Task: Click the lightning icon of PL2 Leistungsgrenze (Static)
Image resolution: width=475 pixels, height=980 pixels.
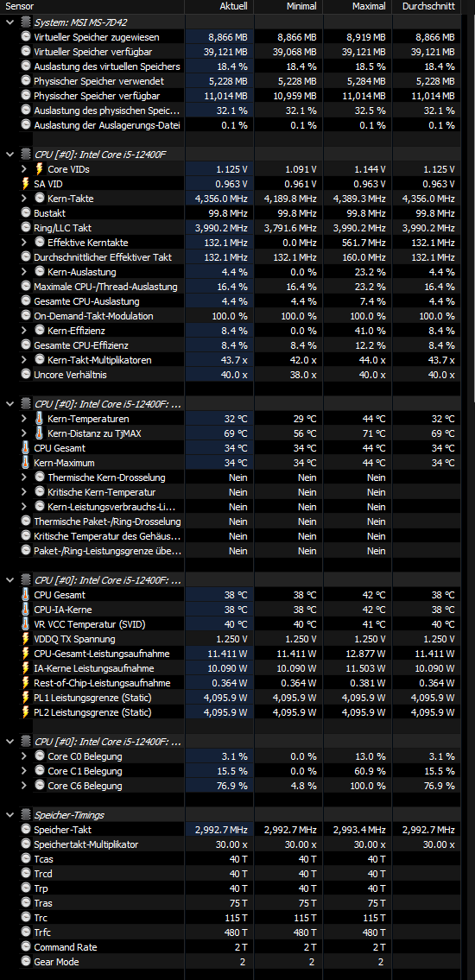Action: [26, 711]
